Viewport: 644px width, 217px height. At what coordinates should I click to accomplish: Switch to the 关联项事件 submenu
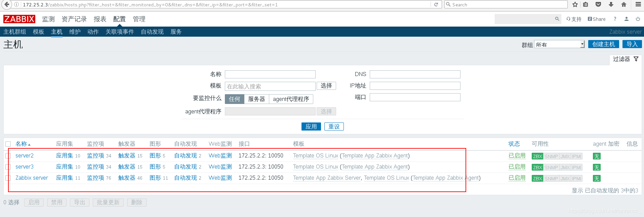pyautogui.click(x=120, y=32)
